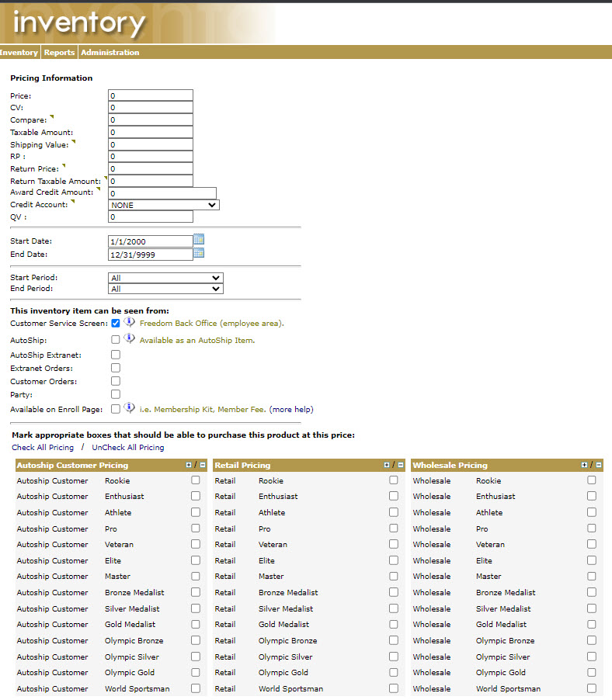
Task: Click the Check All Pricing link
Action: (43, 448)
